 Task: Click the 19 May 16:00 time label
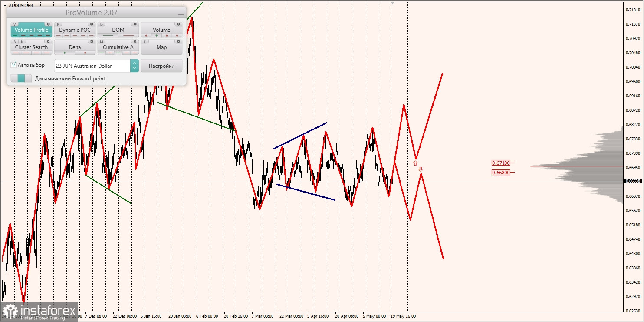[x=403, y=316]
